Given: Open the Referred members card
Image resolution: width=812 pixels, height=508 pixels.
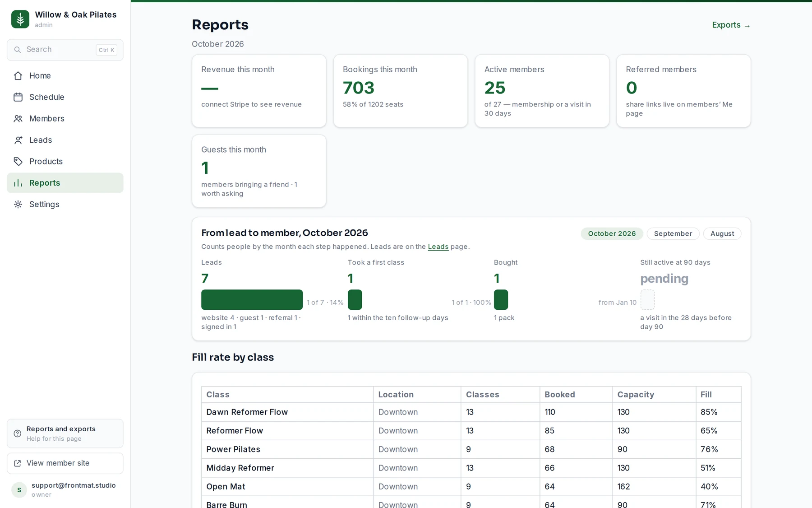Looking at the screenshot, I should (x=683, y=91).
